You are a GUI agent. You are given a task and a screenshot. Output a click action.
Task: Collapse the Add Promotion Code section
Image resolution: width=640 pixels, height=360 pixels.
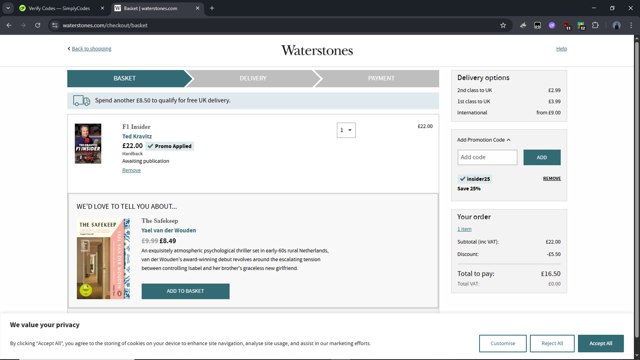[484, 140]
